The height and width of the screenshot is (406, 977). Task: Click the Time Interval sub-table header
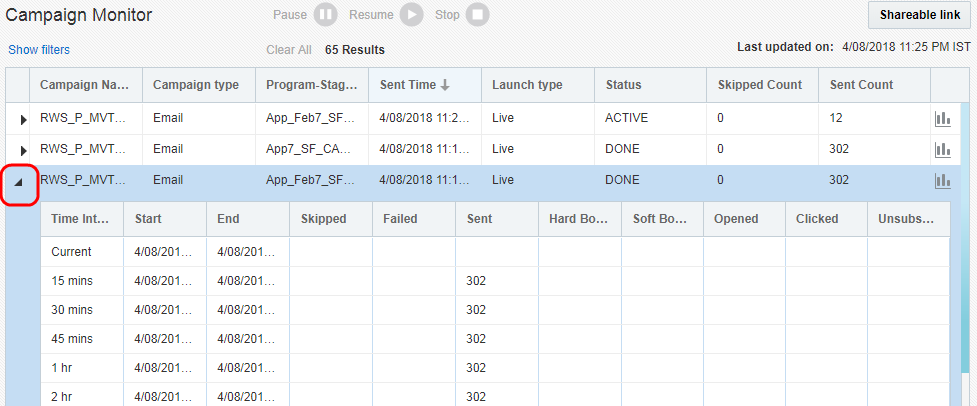coord(82,219)
